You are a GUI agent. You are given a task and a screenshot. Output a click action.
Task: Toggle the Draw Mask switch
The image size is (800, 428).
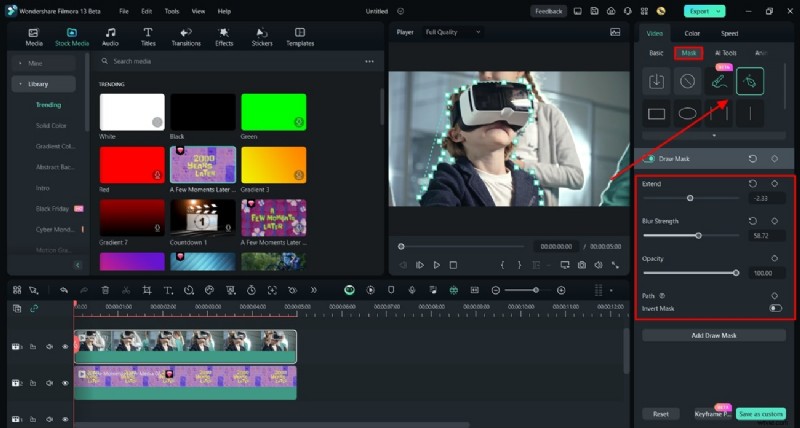coord(649,159)
